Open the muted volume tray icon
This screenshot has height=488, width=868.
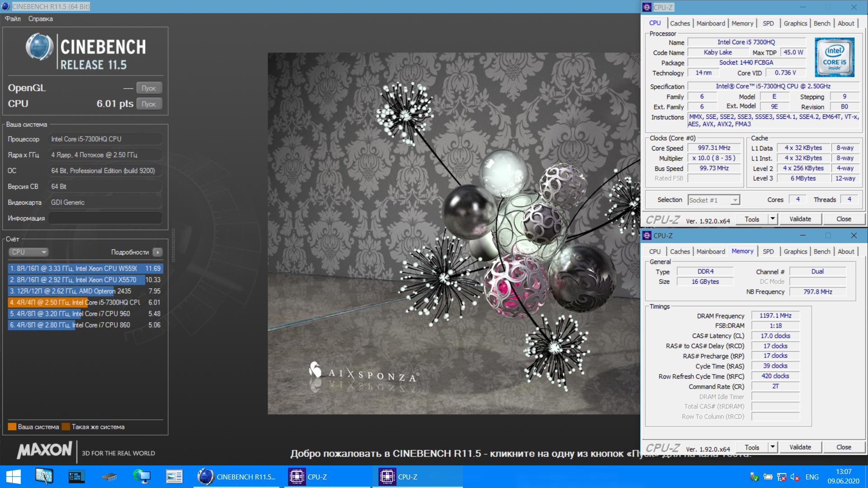pyautogui.click(x=795, y=477)
